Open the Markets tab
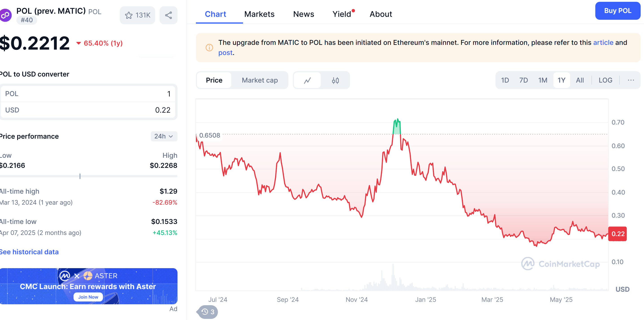This screenshot has height=320, width=644. tap(259, 14)
